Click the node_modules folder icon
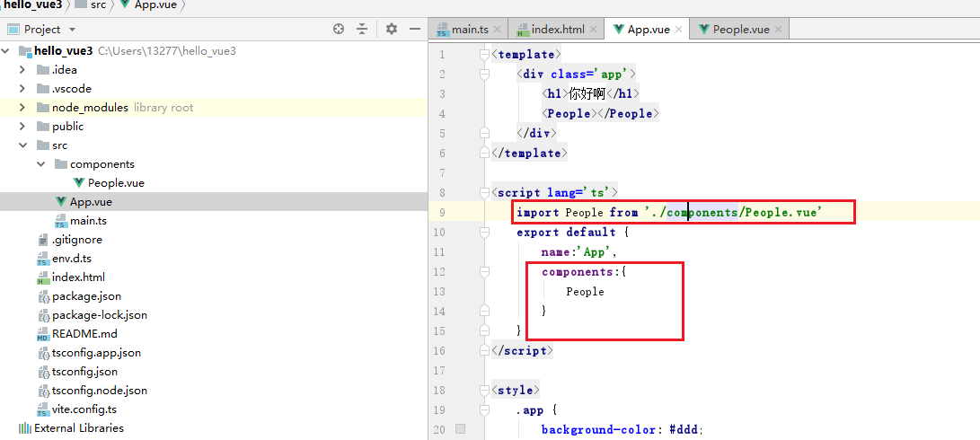Viewport: 980px width, 440px height. 42,108
